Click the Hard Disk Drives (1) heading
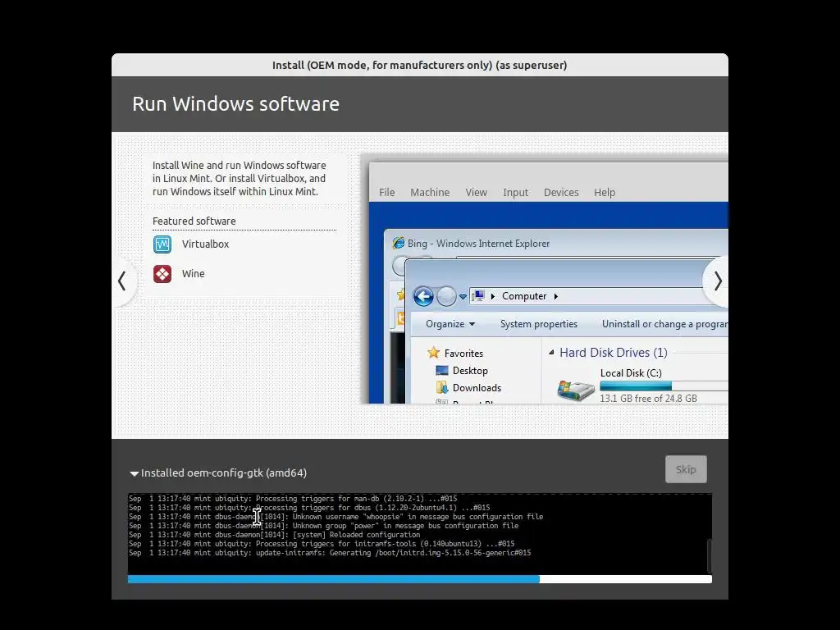Image resolution: width=840 pixels, height=630 pixels. 614,353
